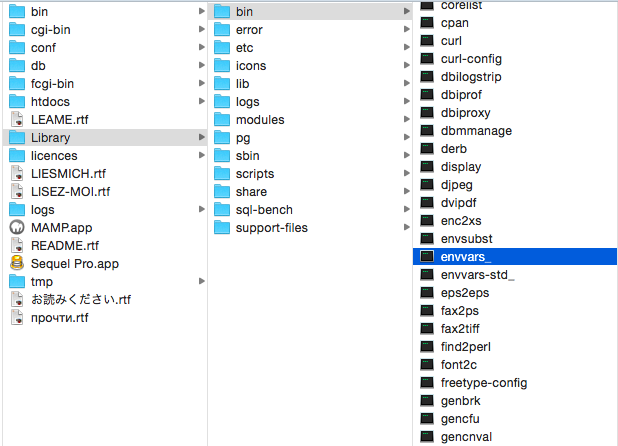Select the LIESMICH.rtf file
The height and width of the screenshot is (446, 618).
point(68,174)
